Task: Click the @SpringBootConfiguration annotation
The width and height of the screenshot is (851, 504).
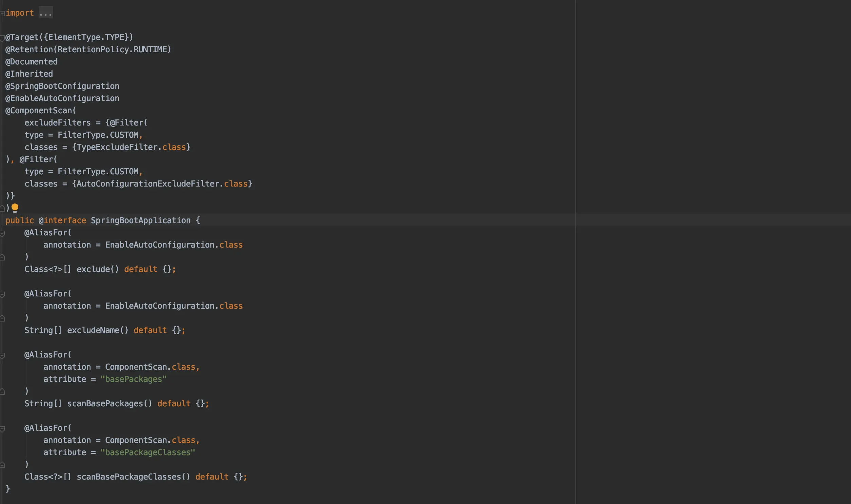Action: 62,86
